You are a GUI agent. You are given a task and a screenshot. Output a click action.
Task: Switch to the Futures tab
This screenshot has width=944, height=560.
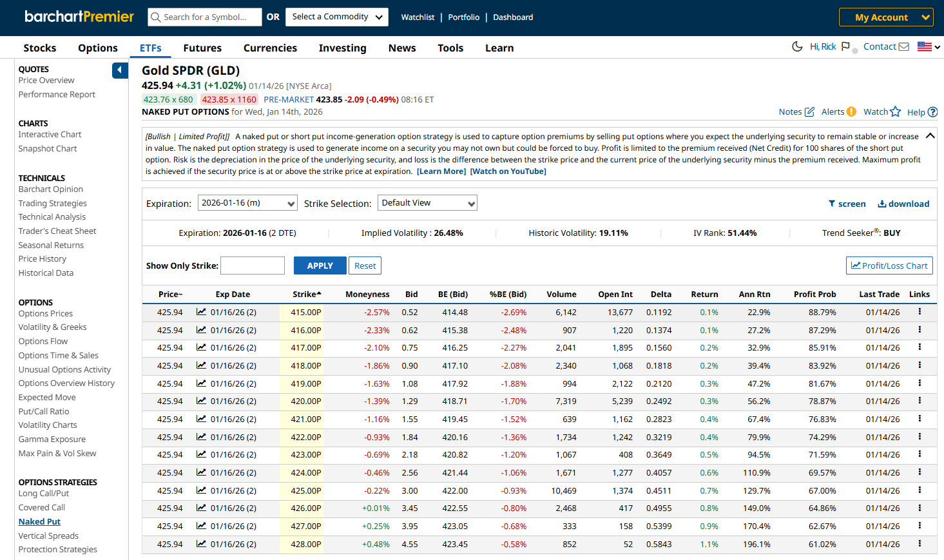[202, 48]
